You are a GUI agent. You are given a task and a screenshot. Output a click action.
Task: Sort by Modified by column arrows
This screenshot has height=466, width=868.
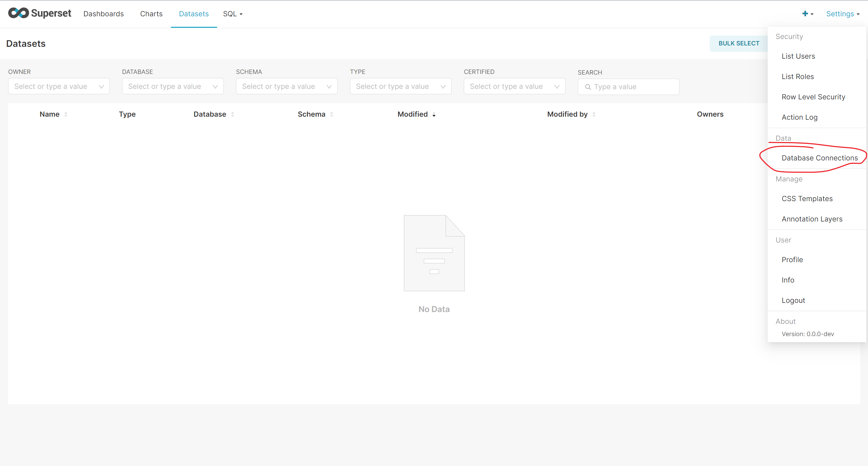pos(594,114)
